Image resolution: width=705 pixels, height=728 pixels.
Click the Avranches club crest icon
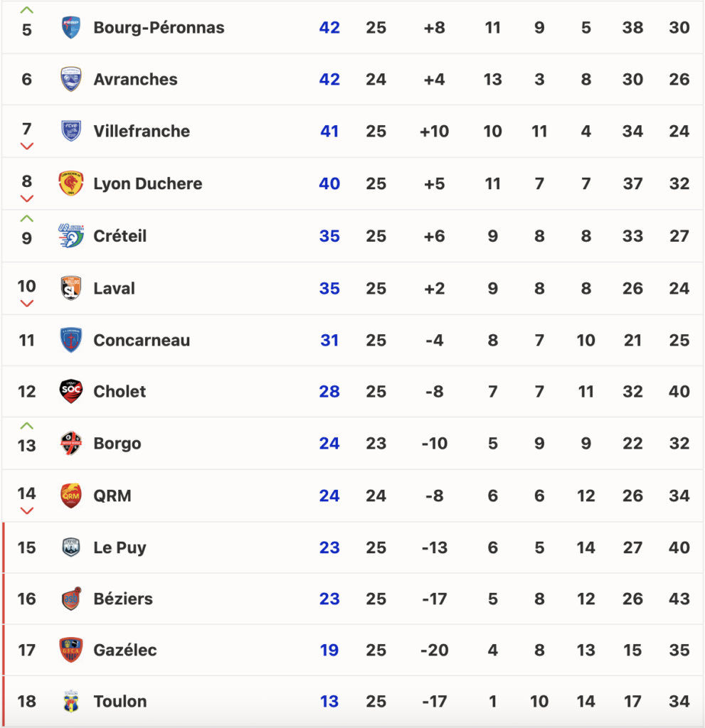[71, 79]
